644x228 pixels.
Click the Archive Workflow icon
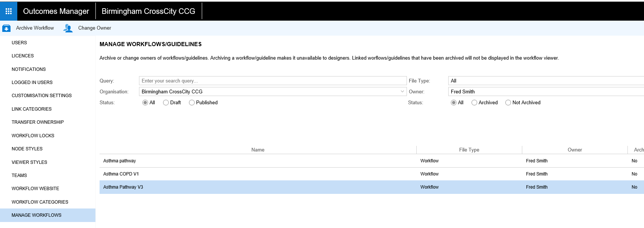pyautogui.click(x=6, y=28)
